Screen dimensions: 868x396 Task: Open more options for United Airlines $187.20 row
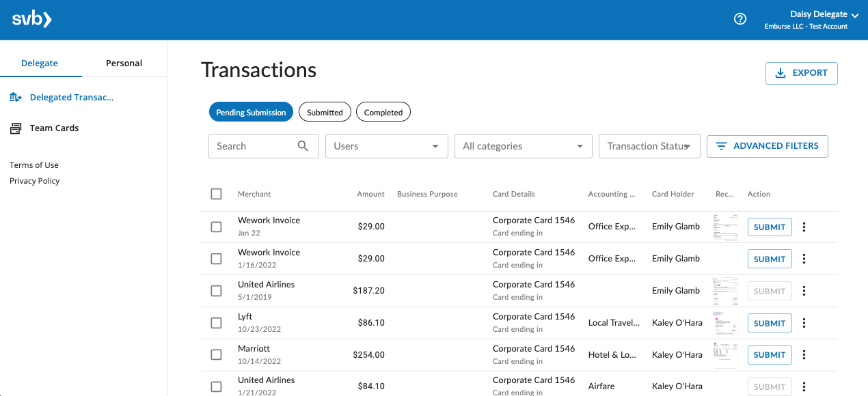tap(804, 291)
